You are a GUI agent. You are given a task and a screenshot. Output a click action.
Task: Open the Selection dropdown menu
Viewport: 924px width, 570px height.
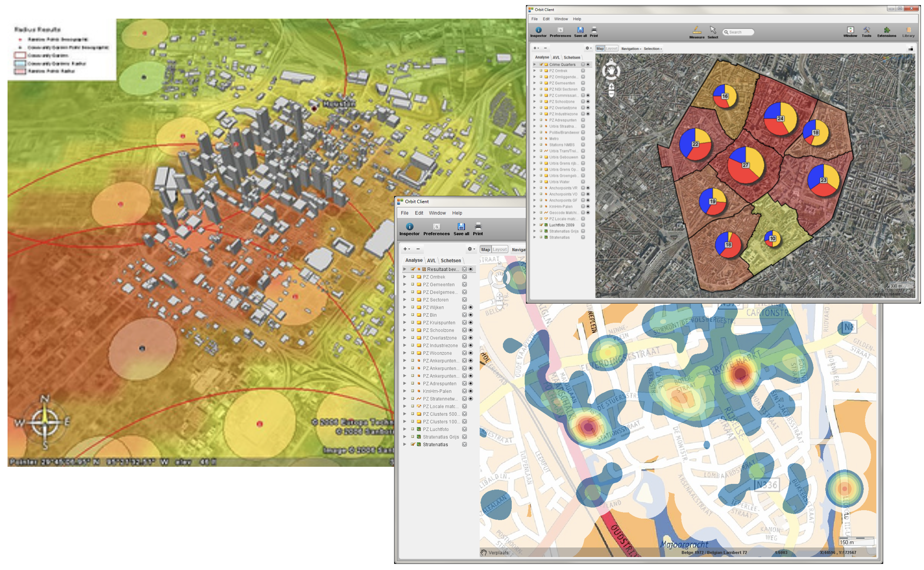(x=653, y=49)
